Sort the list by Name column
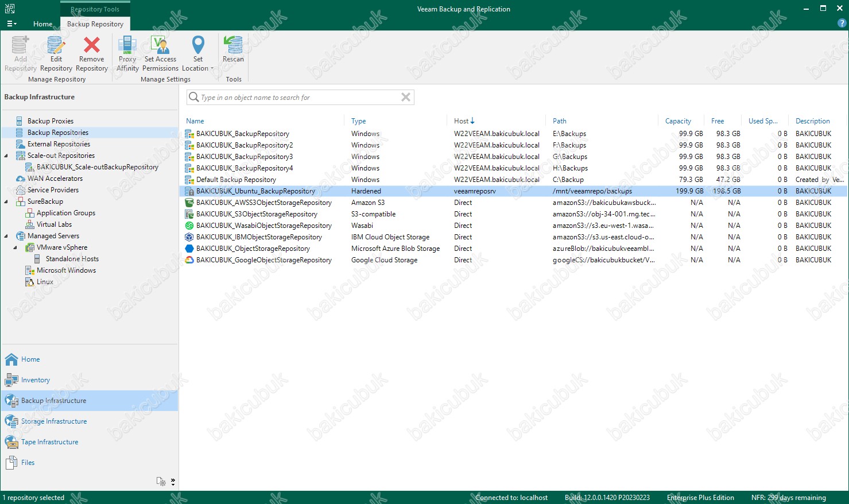 click(x=195, y=121)
